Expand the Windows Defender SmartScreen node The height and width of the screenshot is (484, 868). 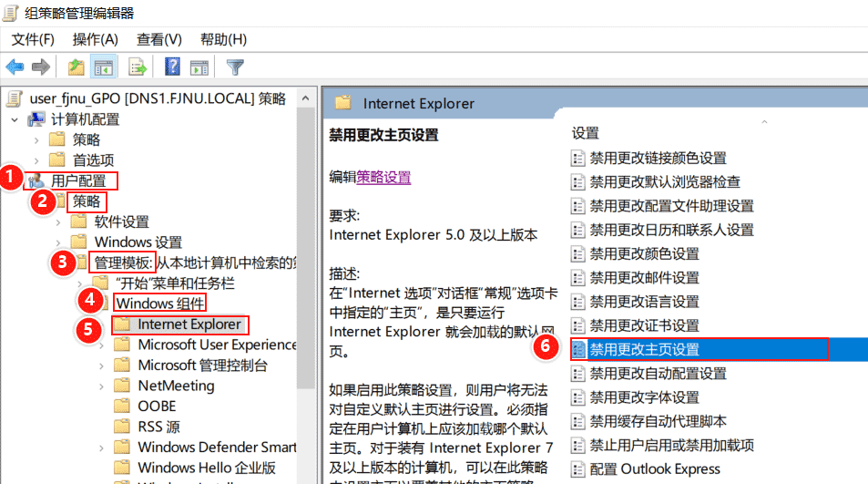tap(101, 448)
